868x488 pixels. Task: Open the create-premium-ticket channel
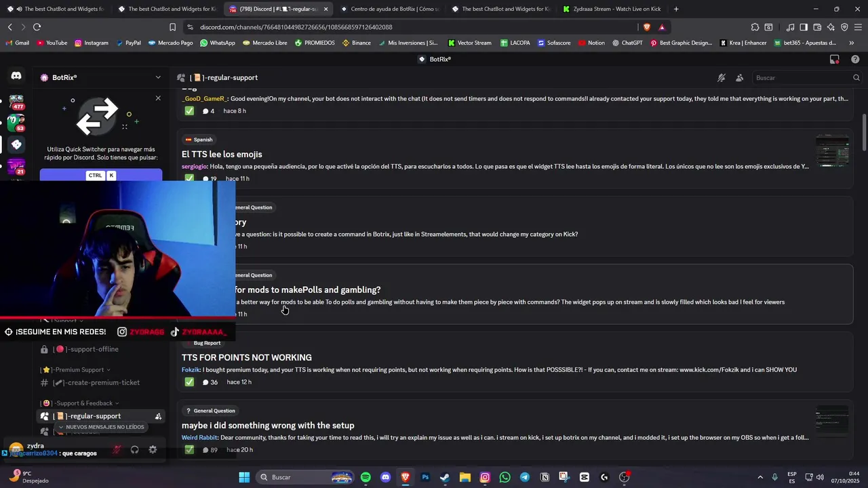coord(100,383)
